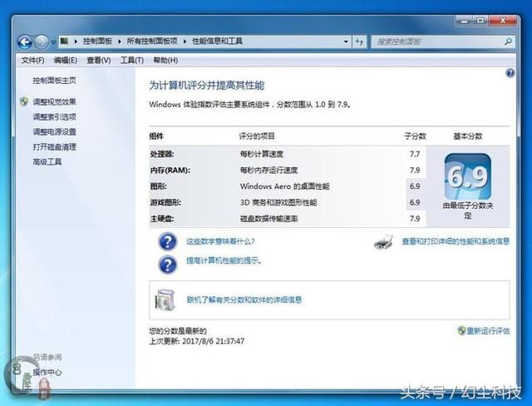Select 所有控制面板项 breadcrumb segment
This screenshot has height=406, width=532.
[152, 41]
